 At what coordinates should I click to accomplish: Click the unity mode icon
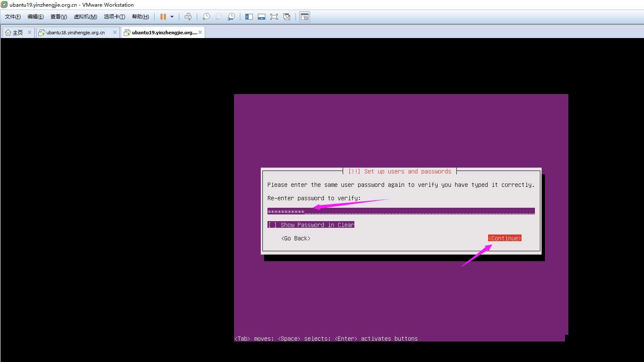(287, 17)
